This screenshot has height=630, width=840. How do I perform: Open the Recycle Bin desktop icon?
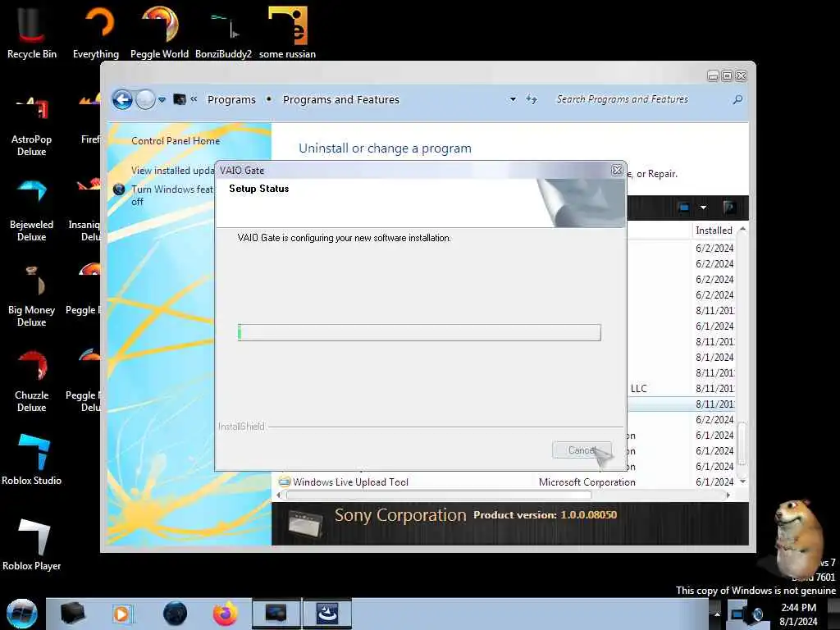(x=32, y=32)
